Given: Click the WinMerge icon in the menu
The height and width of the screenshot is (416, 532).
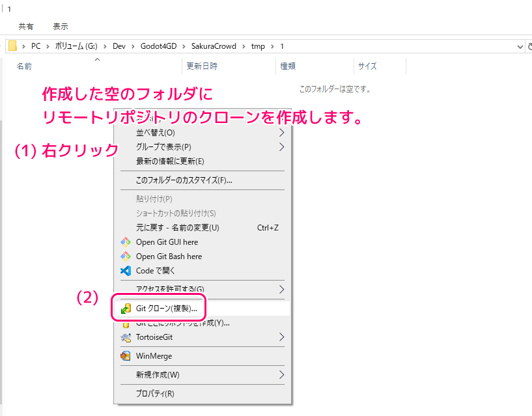Looking at the screenshot, I should pos(126,356).
